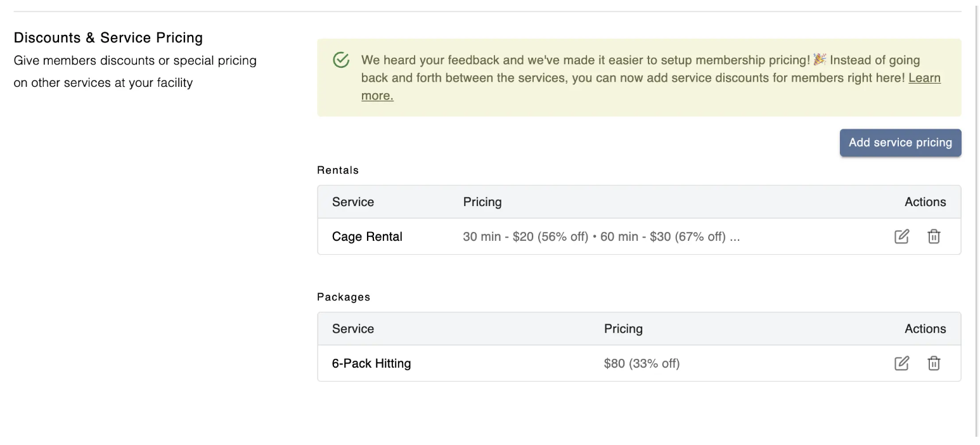Delete the Cage Rental pricing row
980x445 pixels.
[x=934, y=236]
